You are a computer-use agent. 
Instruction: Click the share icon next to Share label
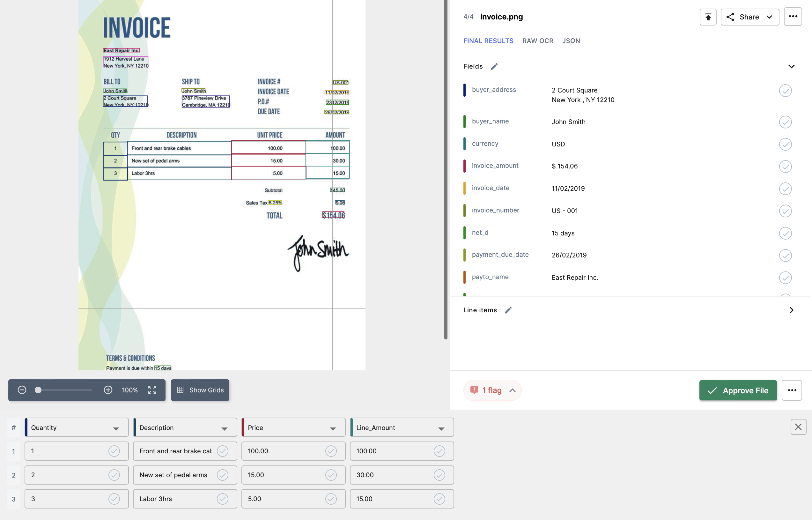[730, 17]
